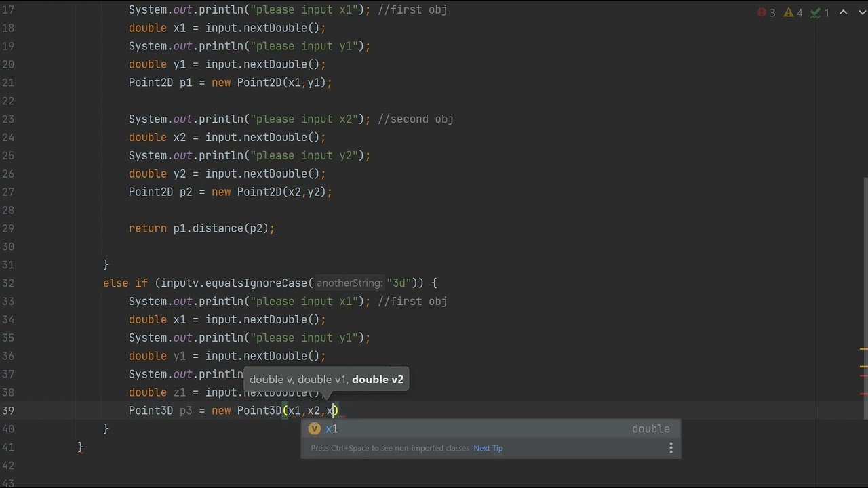Go to previous highlighted error using up arrow
The height and width of the screenshot is (488, 868).
(x=844, y=12)
